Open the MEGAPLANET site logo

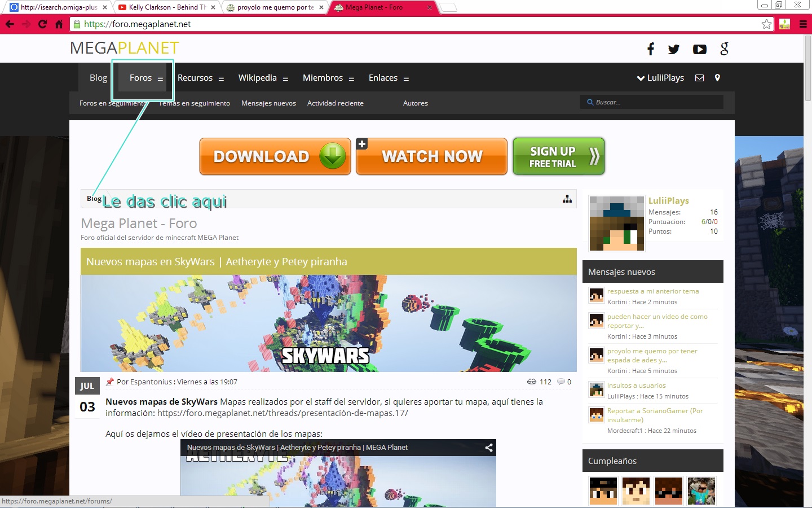(124, 48)
